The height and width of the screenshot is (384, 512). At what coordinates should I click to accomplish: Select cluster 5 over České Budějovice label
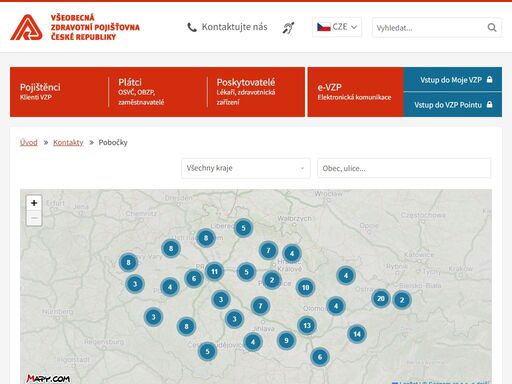207,351
